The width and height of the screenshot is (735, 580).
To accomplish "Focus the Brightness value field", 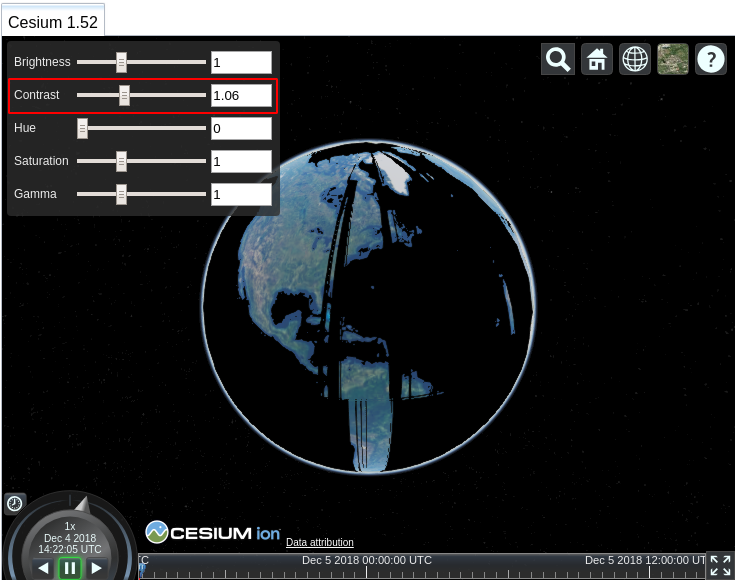I will tap(241, 62).
